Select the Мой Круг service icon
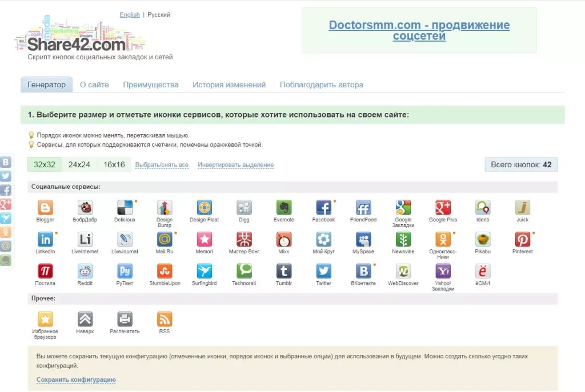The width and height of the screenshot is (585, 392). click(x=323, y=239)
